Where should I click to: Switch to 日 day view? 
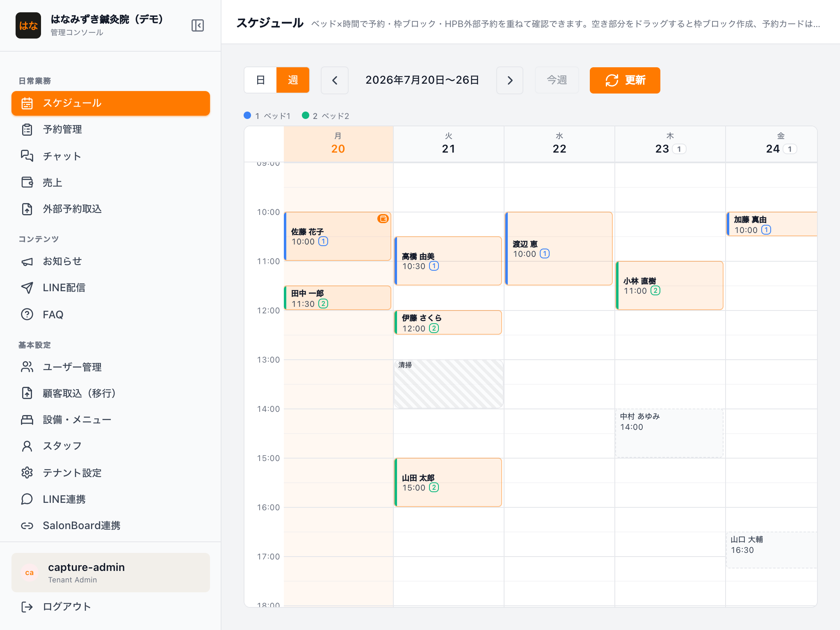click(260, 80)
